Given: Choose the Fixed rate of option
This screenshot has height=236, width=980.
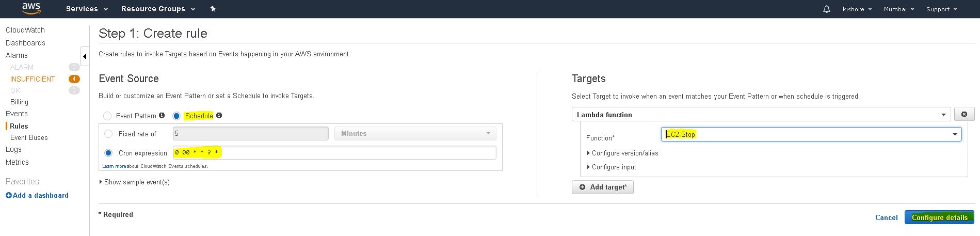Looking at the screenshot, I should pyautogui.click(x=108, y=134).
